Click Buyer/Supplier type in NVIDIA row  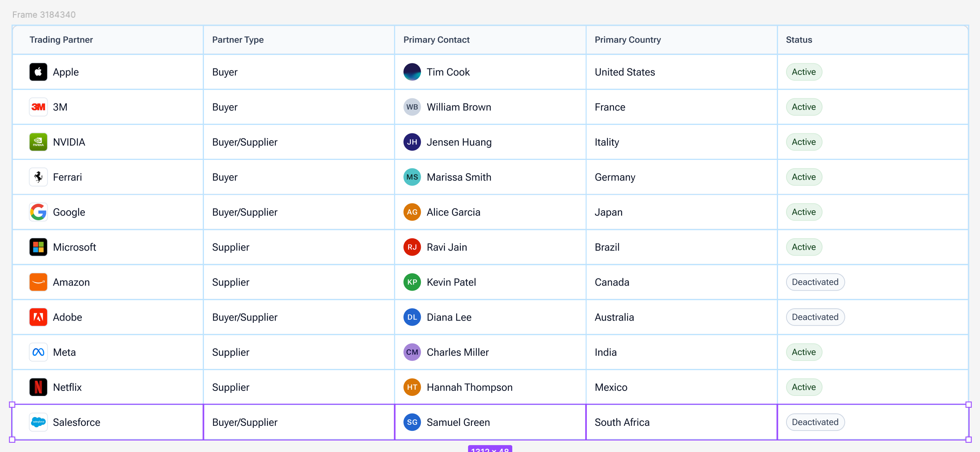pyautogui.click(x=245, y=142)
